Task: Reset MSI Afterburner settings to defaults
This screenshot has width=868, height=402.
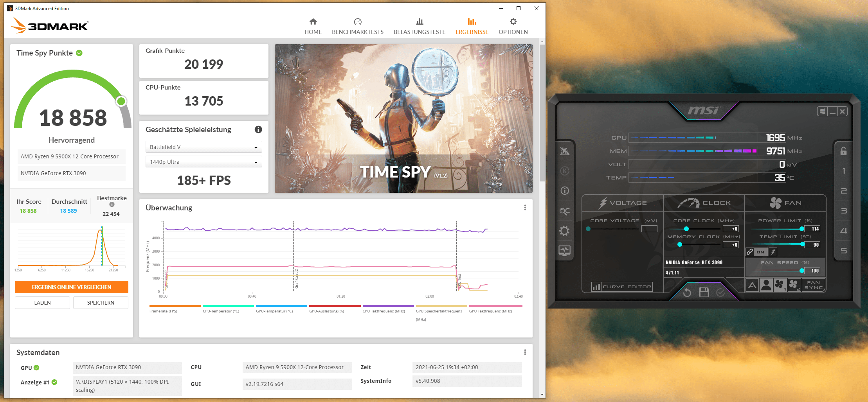Action: [687, 293]
